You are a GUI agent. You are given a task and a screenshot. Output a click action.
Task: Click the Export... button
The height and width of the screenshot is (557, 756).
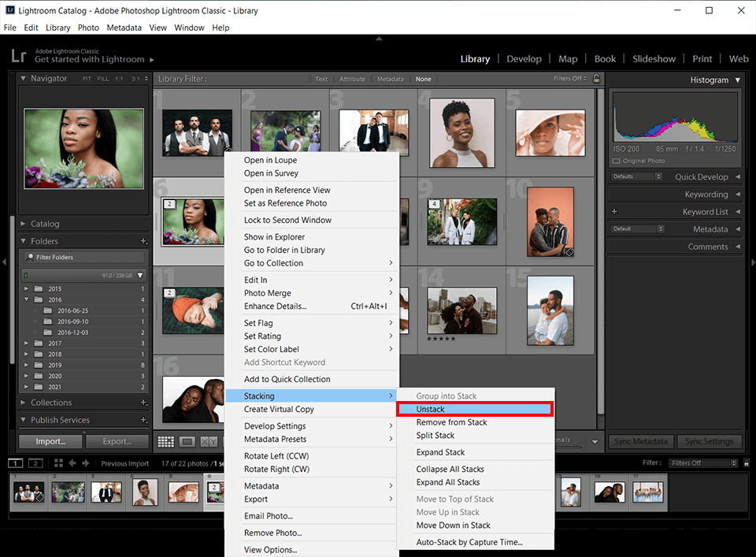117,441
